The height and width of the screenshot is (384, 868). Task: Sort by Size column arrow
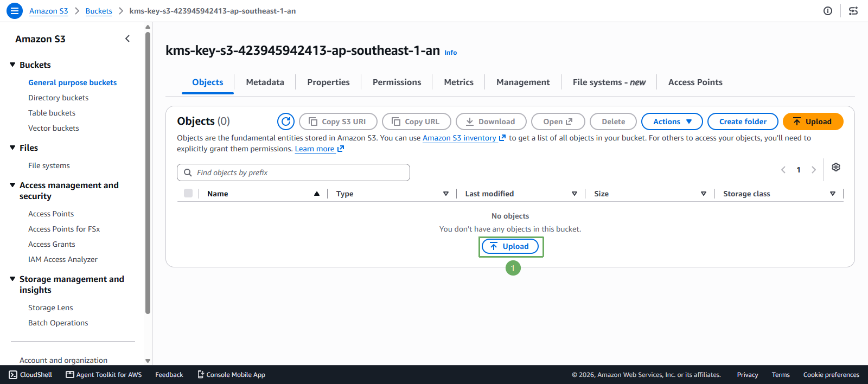point(704,194)
